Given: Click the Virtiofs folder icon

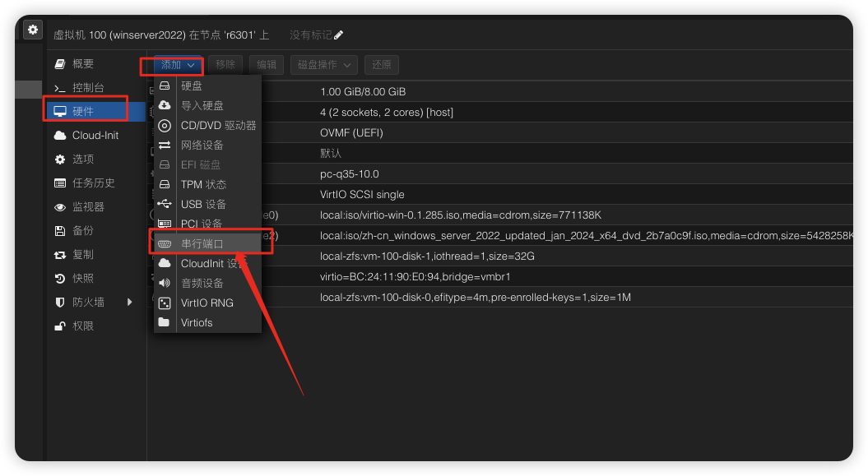Looking at the screenshot, I should click(165, 323).
